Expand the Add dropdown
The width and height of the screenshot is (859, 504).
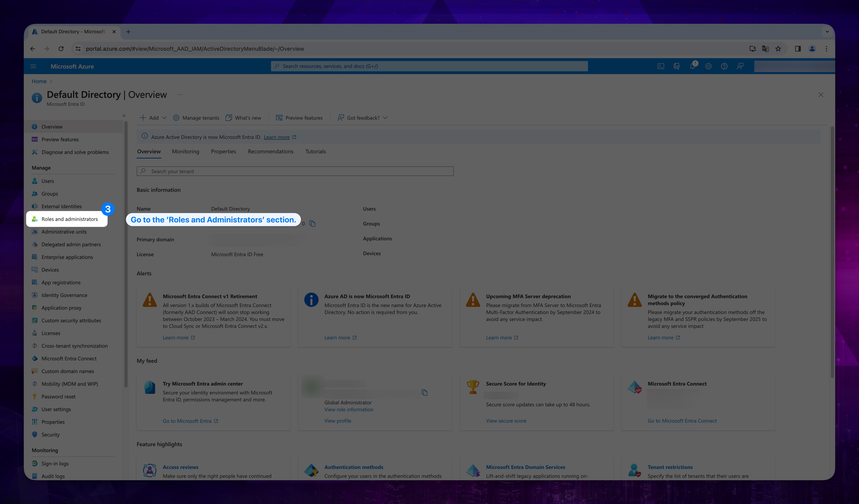(x=153, y=117)
